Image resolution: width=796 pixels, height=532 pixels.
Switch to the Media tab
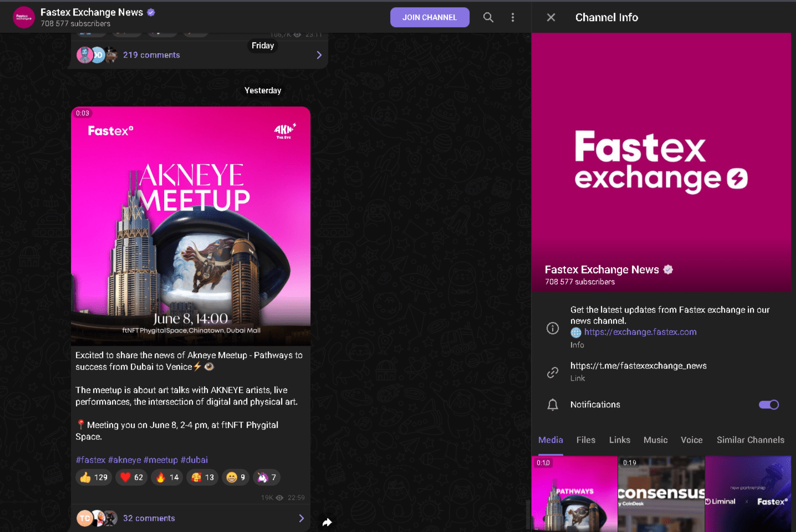pyautogui.click(x=550, y=440)
